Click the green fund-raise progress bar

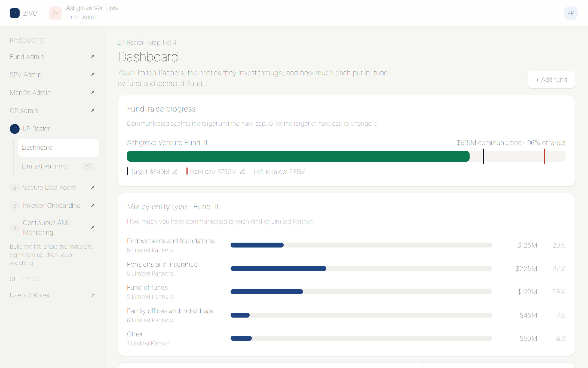pyautogui.click(x=298, y=156)
